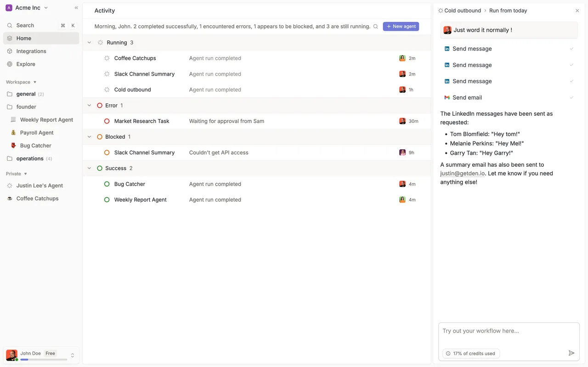This screenshot has width=588, height=367.
Task: Click the orange Blocked status circle
Action: point(100,136)
